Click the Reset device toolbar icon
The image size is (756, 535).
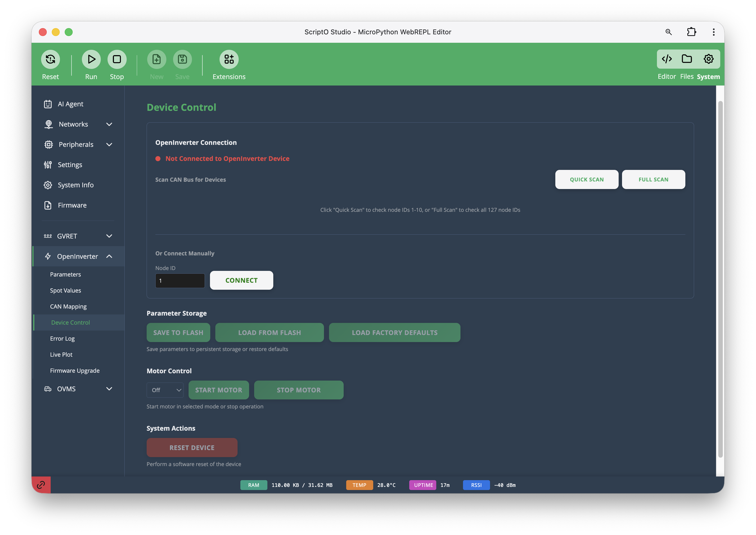pyautogui.click(x=50, y=59)
